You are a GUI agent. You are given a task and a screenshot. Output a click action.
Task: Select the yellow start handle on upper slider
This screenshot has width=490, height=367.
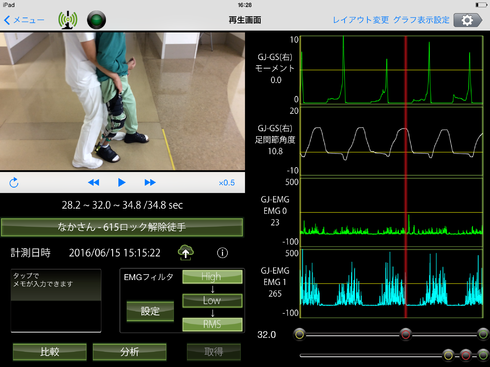[300, 334]
